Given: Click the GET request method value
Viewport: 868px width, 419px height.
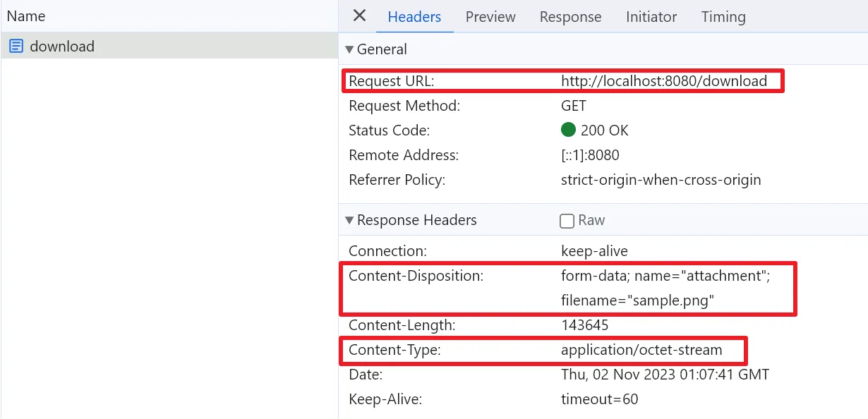Looking at the screenshot, I should 573,106.
